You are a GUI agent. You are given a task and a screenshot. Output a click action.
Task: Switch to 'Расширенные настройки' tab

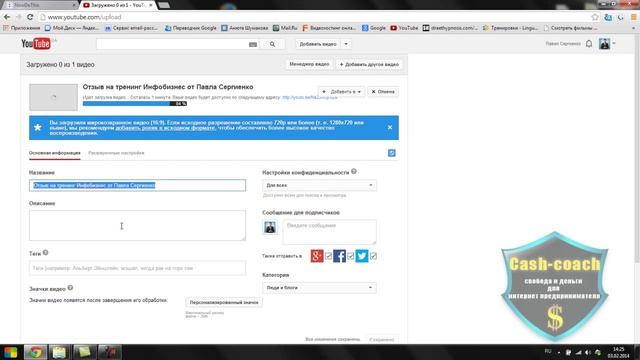(x=116, y=153)
